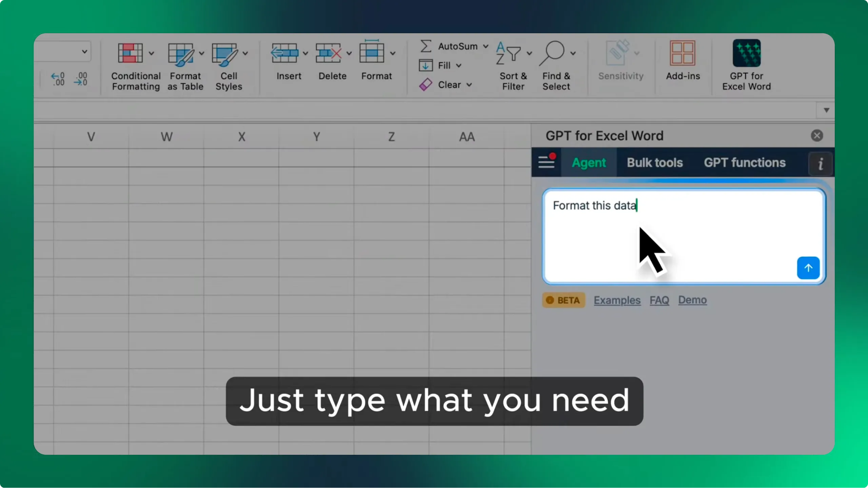
Task: Open Conditional Formatting icon
Action: click(x=130, y=53)
